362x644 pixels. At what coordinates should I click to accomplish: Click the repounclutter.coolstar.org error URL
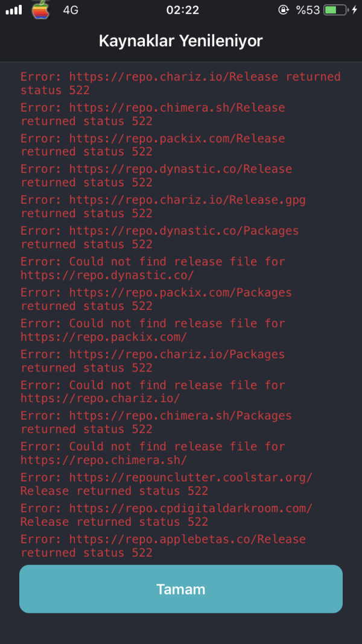pyautogui.click(x=191, y=478)
